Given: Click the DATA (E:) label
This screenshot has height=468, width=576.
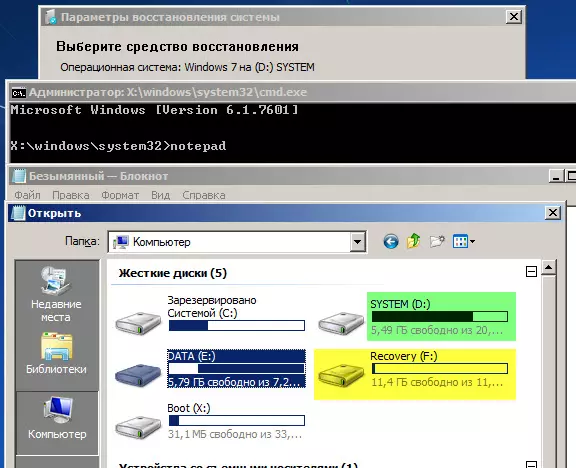Looking at the screenshot, I should tap(191, 356).
